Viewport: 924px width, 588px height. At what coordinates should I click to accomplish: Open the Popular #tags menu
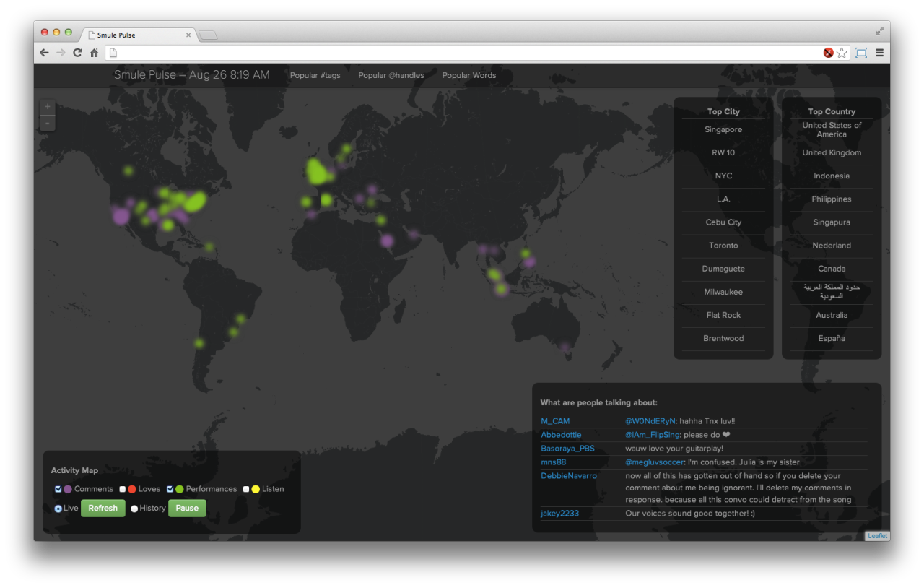(x=315, y=75)
